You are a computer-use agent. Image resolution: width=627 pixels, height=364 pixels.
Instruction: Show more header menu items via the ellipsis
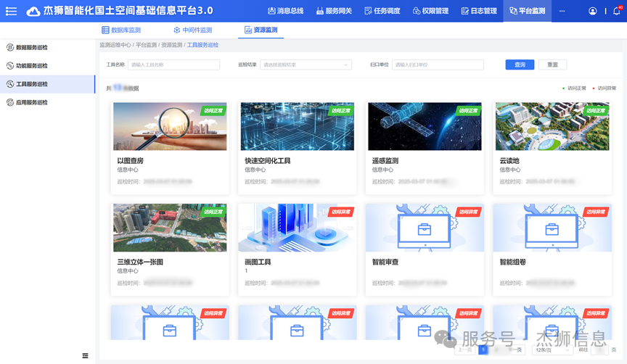pos(562,11)
